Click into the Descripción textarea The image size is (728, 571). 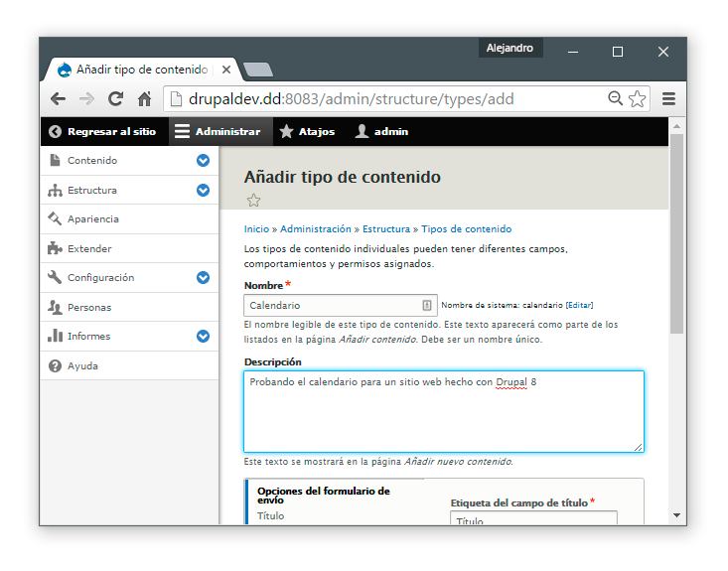[444, 411]
